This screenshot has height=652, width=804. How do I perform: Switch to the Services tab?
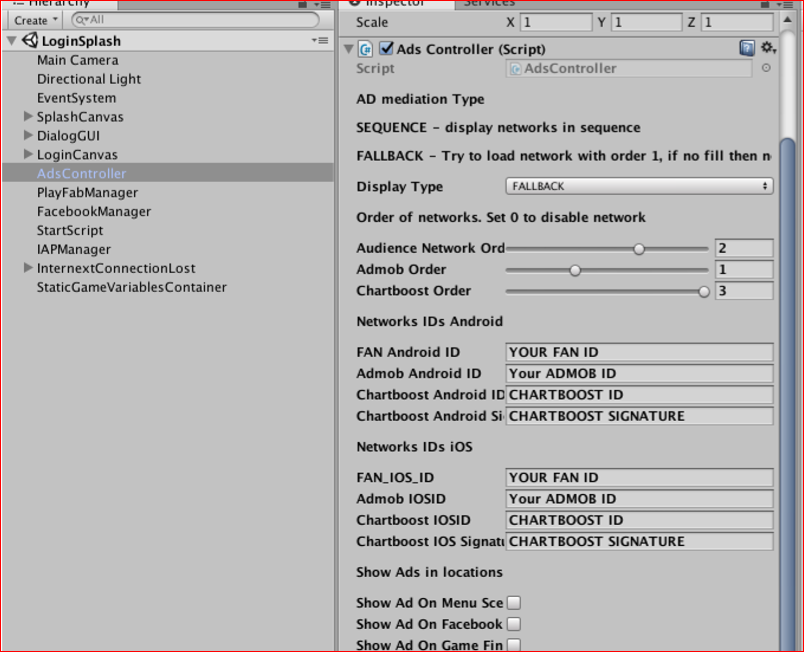pos(490,4)
